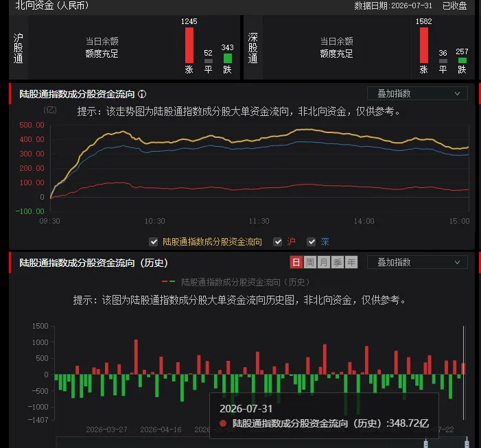Click the 14:00 time axis label
Image resolution: width=481 pixels, height=448 pixels.
point(364,221)
